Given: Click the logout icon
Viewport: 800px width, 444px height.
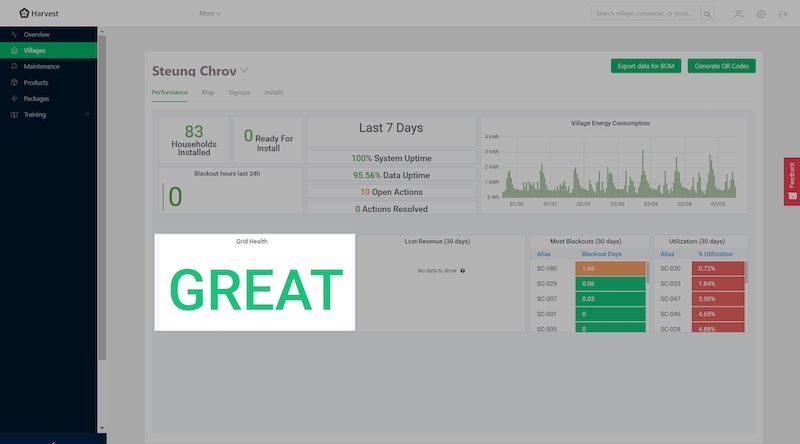Looking at the screenshot, I should pos(783,14).
